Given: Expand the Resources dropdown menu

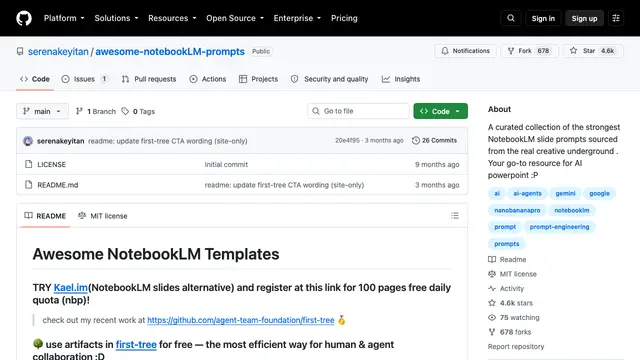Looking at the screenshot, I should (172, 18).
